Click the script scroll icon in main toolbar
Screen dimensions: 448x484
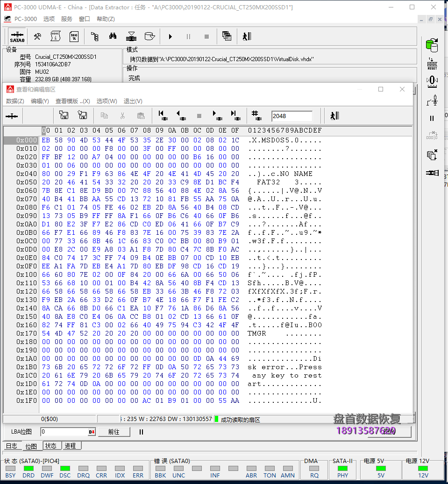coord(56,36)
